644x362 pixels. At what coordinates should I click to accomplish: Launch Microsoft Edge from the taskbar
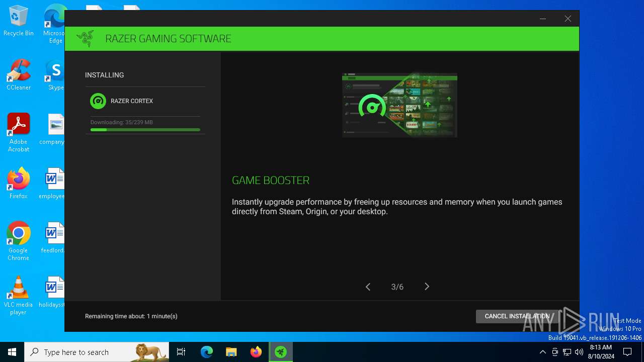click(207, 352)
